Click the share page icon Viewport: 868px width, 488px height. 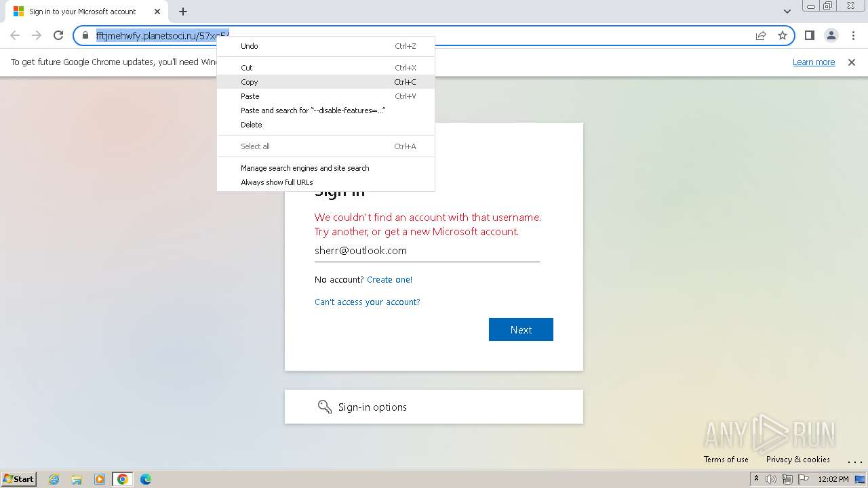pyautogui.click(x=761, y=35)
